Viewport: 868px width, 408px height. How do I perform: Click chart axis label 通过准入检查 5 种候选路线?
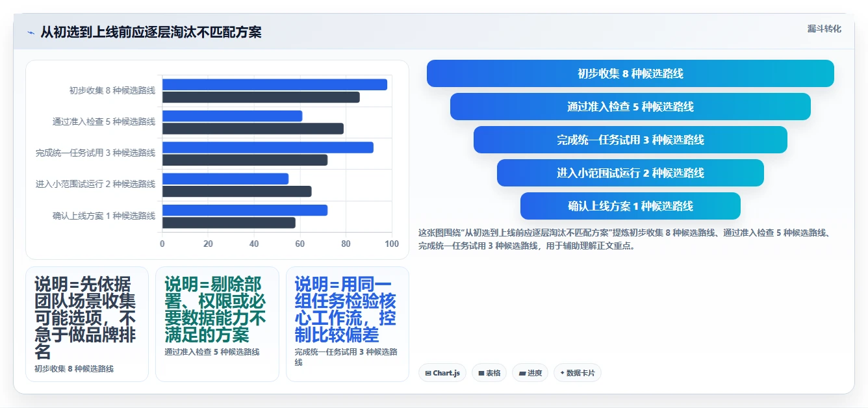104,122
